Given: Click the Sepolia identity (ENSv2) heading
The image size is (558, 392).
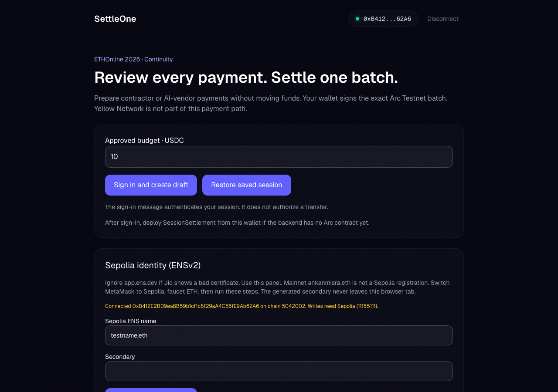Looking at the screenshot, I should pos(153,265).
